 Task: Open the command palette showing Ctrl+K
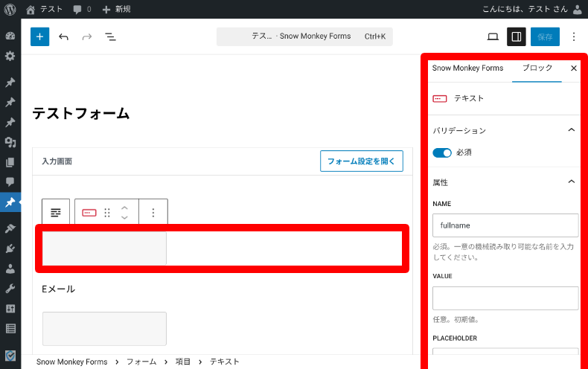pos(304,36)
